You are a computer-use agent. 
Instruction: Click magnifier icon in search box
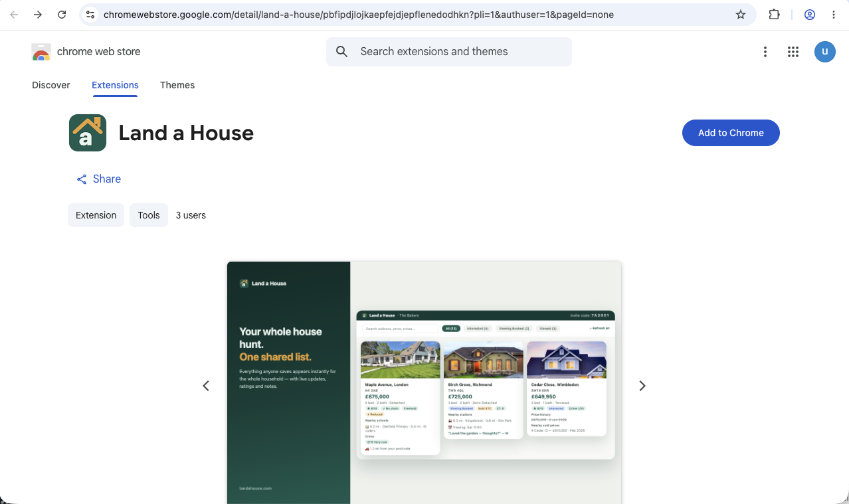pyautogui.click(x=342, y=52)
